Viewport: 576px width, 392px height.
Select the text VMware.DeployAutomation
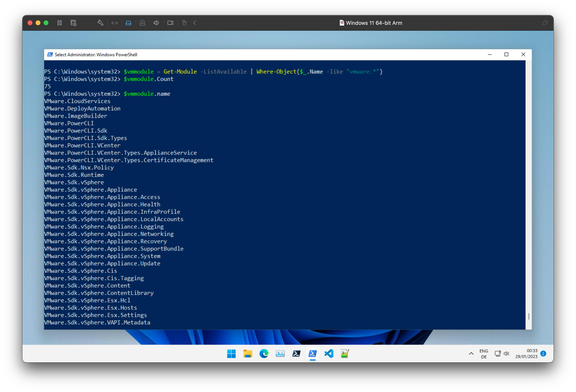[82, 109]
